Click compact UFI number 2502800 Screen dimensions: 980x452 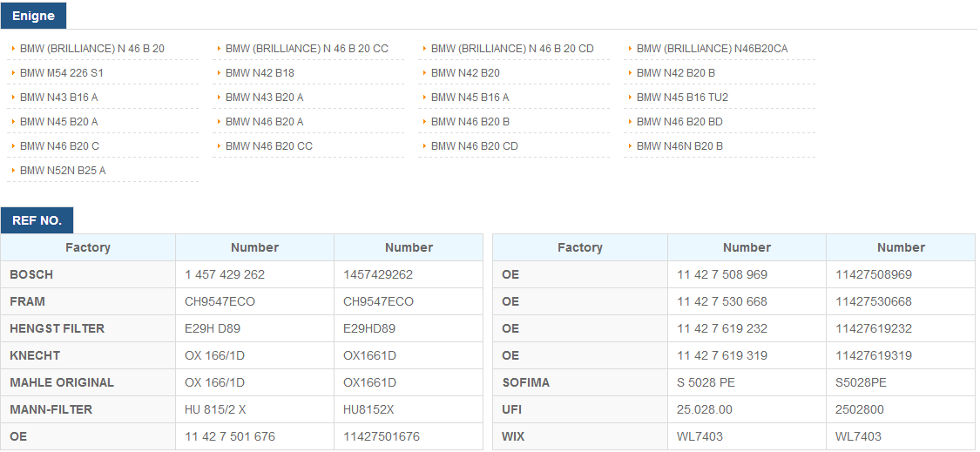tap(861, 409)
